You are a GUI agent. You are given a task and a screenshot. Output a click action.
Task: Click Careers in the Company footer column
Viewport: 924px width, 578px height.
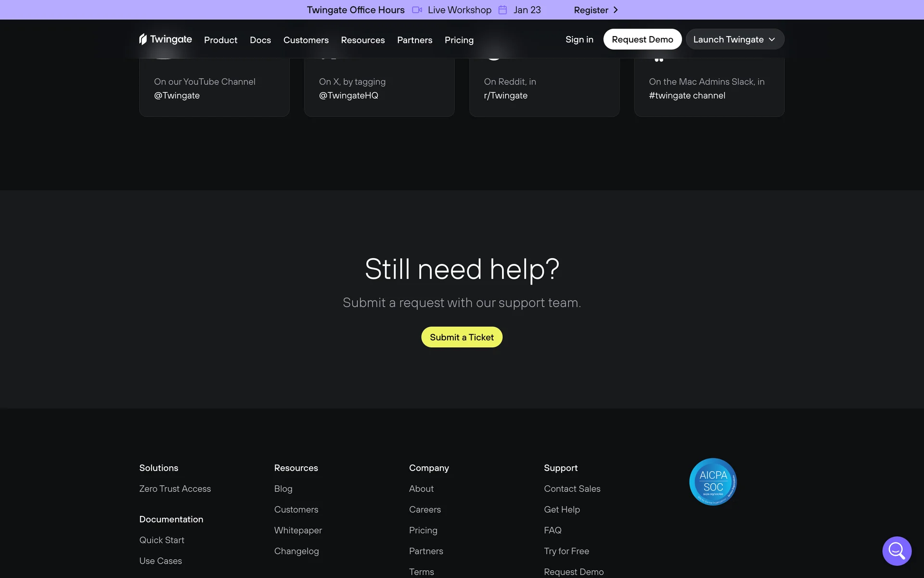424,509
